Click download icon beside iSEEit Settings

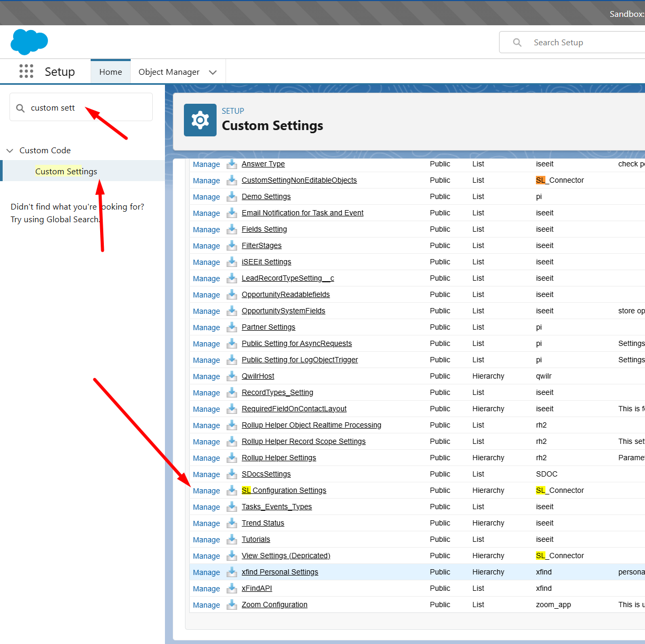click(x=232, y=262)
